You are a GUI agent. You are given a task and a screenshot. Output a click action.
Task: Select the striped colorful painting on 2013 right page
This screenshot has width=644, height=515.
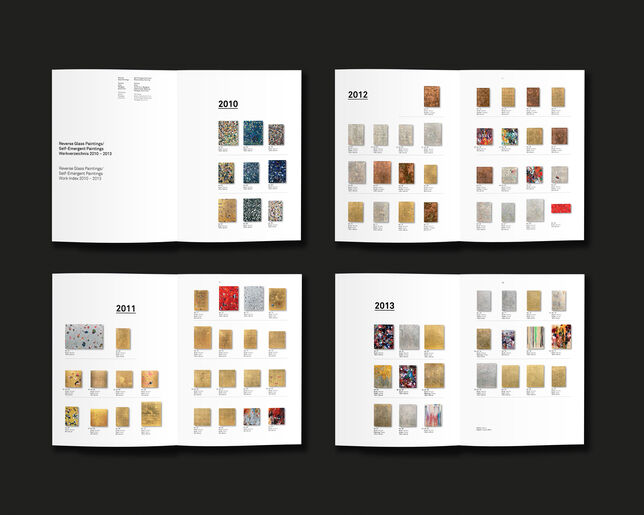coord(534,337)
